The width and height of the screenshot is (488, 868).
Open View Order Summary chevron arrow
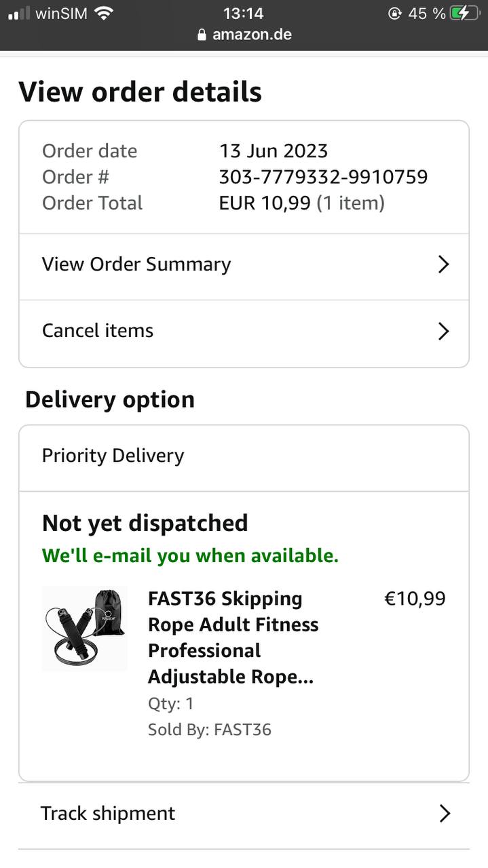[x=443, y=264]
